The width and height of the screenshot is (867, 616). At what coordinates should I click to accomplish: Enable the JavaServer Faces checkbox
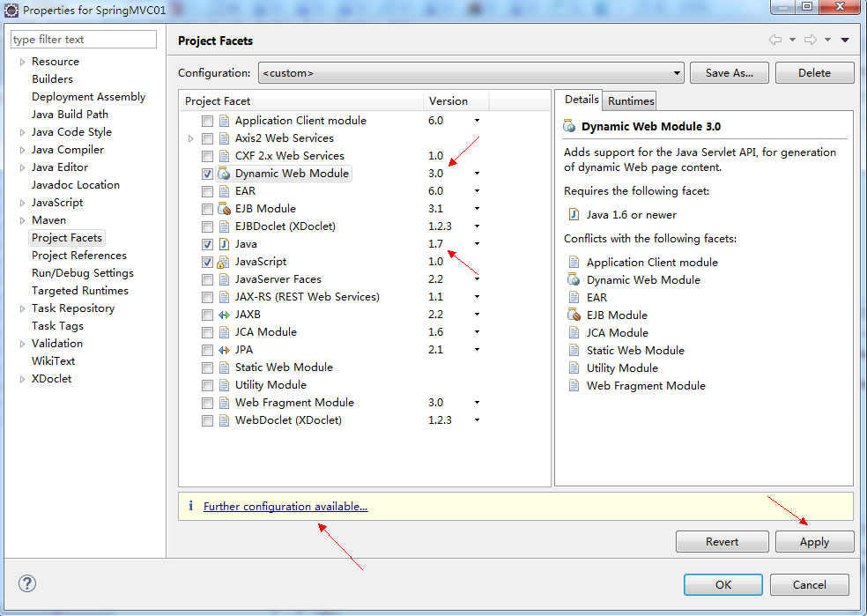(x=207, y=279)
